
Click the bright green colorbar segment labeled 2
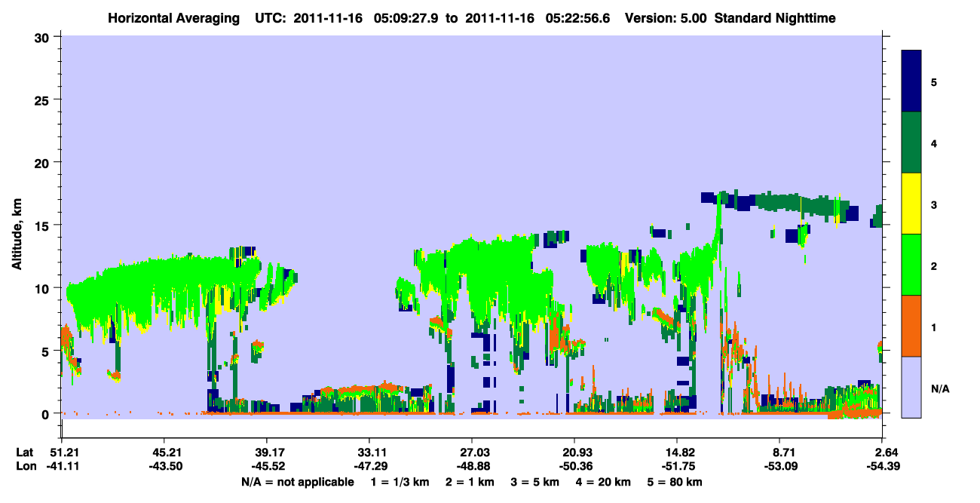tap(911, 265)
